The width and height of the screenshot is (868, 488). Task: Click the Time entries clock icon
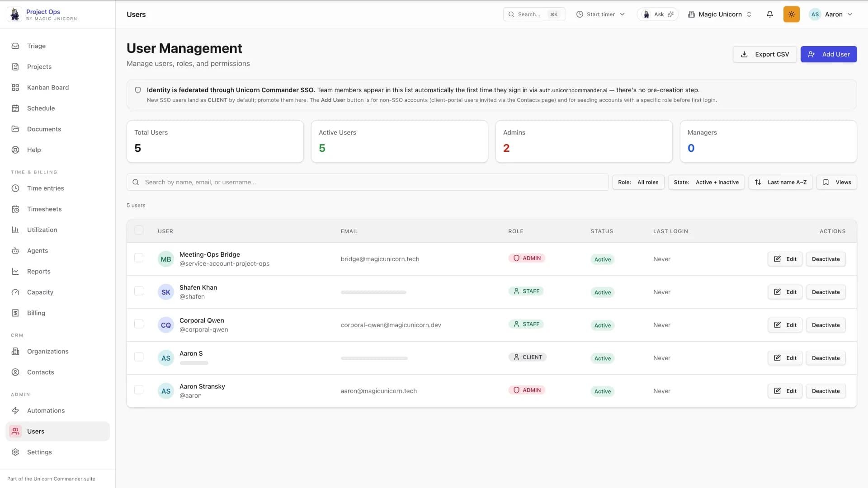pyautogui.click(x=15, y=188)
